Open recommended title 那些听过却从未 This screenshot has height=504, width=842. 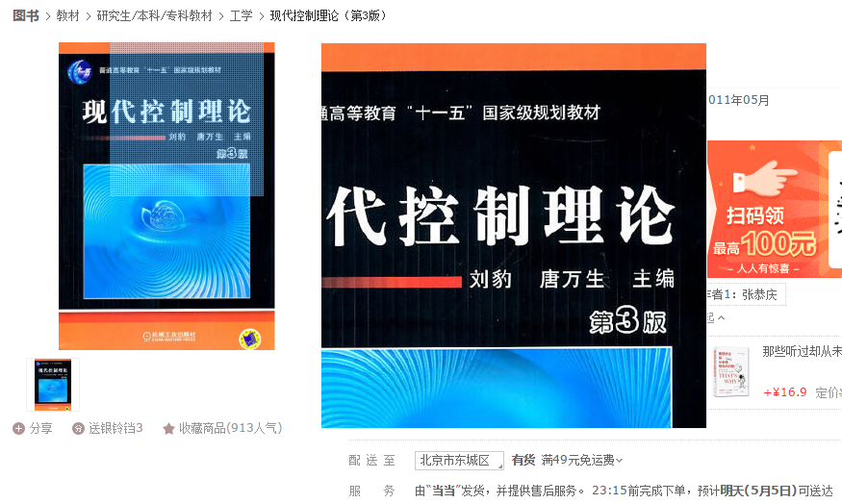(x=802, y=352)
